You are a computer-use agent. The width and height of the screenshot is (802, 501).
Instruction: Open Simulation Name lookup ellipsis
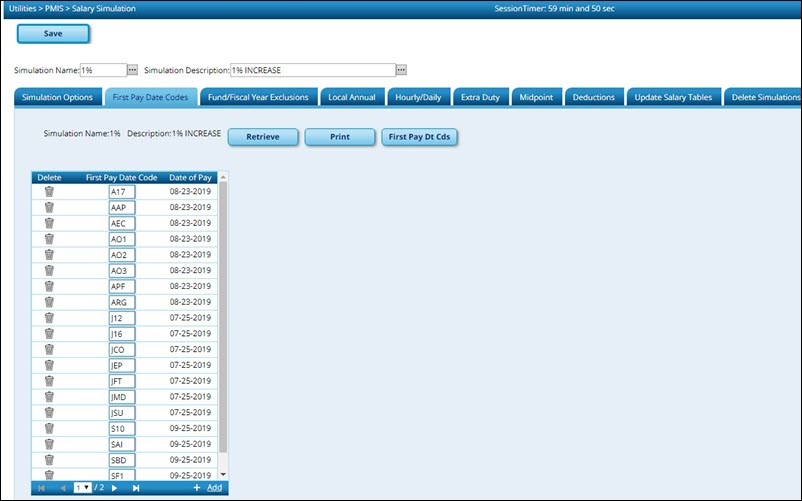point(132,70)
